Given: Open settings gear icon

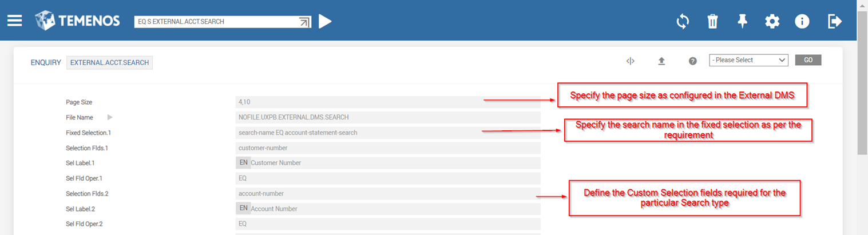Looking at the screenshot, I should point(772,22).
